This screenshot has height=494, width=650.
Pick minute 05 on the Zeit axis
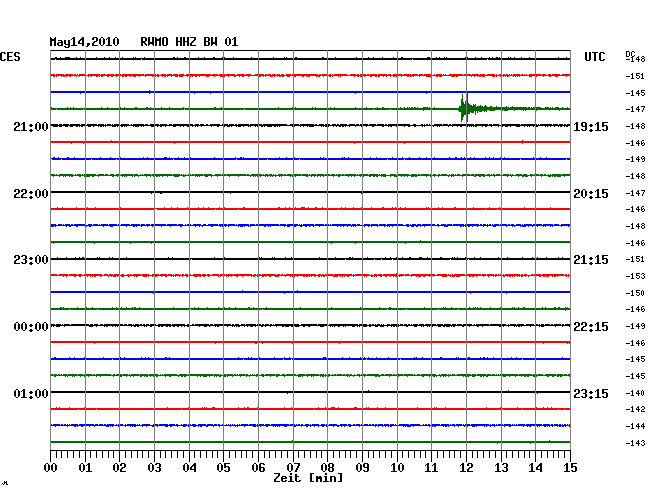click(x=223, y=467)
